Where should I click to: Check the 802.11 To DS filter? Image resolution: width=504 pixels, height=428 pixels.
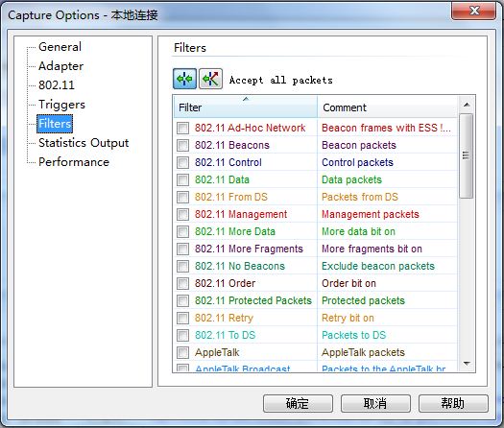[182, 335]
